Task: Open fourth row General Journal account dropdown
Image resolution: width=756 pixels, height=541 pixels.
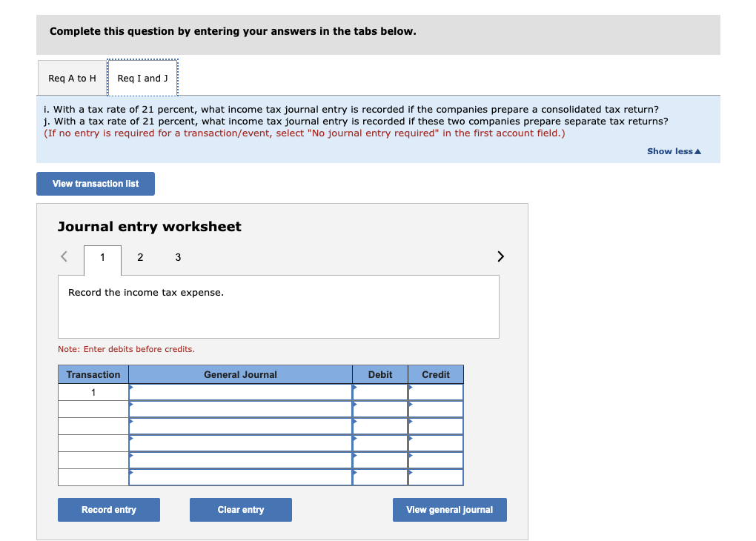Action: [x=240, y=443]
